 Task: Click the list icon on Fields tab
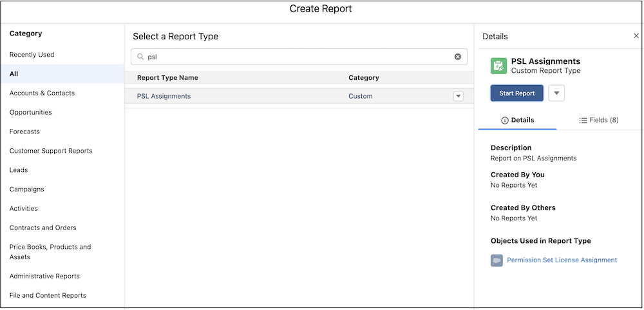tap(583, 121)
